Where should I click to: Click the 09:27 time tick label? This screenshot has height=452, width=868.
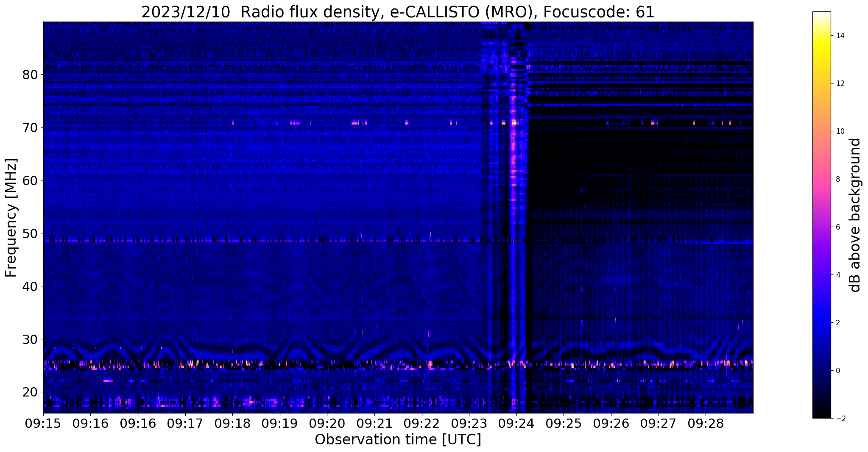pyautogui.click(x=658, y=423)
